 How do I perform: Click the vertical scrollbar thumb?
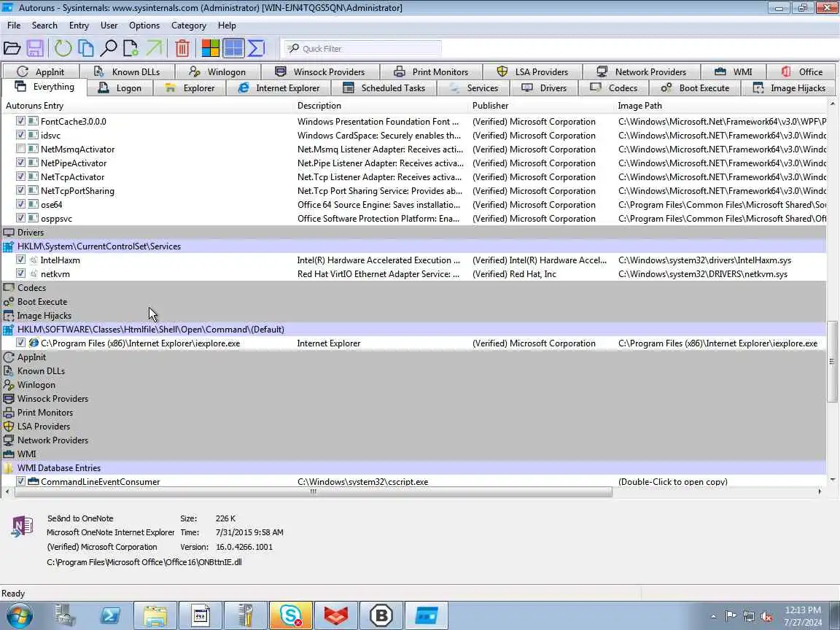(x=832, y=361)
